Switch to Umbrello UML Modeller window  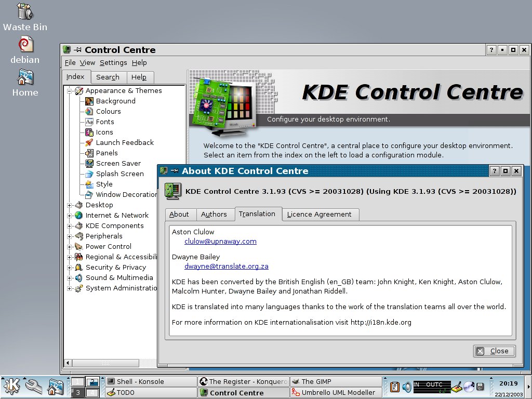[336, 393]
